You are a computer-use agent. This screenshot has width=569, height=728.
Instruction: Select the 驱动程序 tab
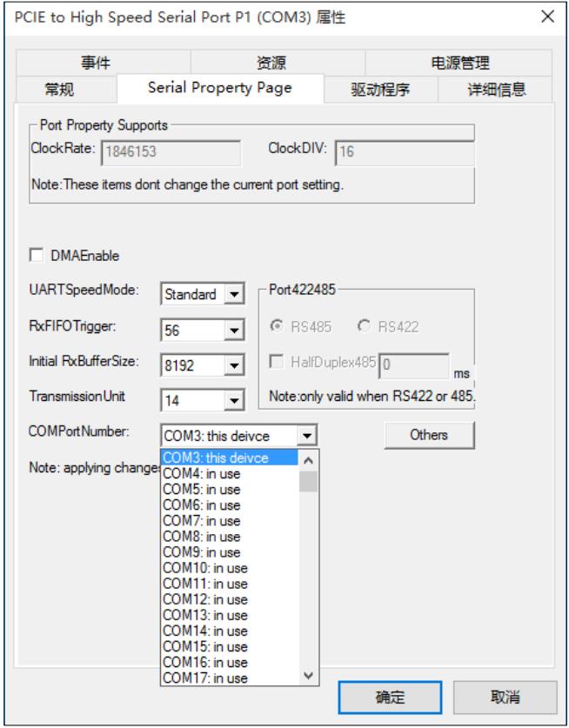[380, 89]
